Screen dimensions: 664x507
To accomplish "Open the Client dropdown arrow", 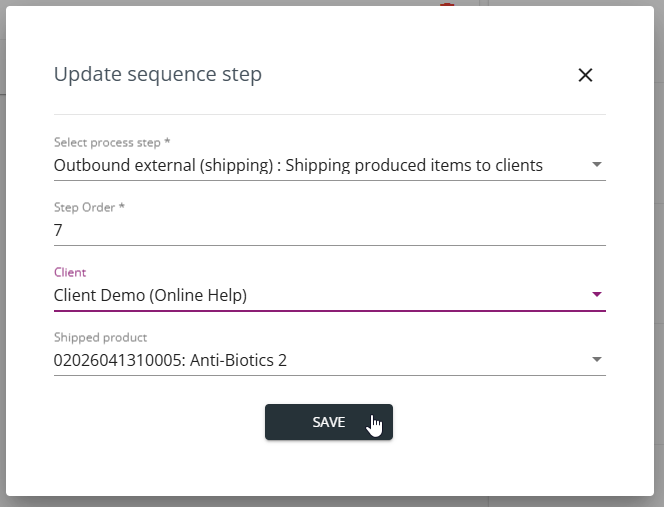I will (597, 294).
